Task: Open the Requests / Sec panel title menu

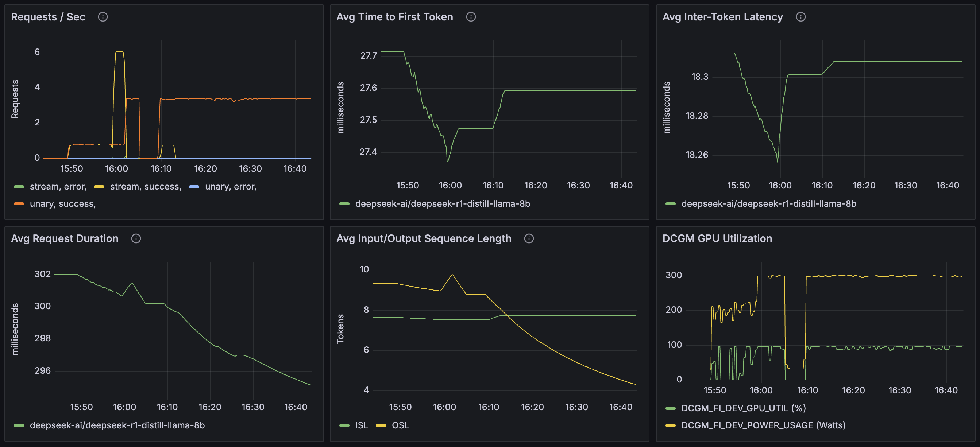Action: pos(48,17)
